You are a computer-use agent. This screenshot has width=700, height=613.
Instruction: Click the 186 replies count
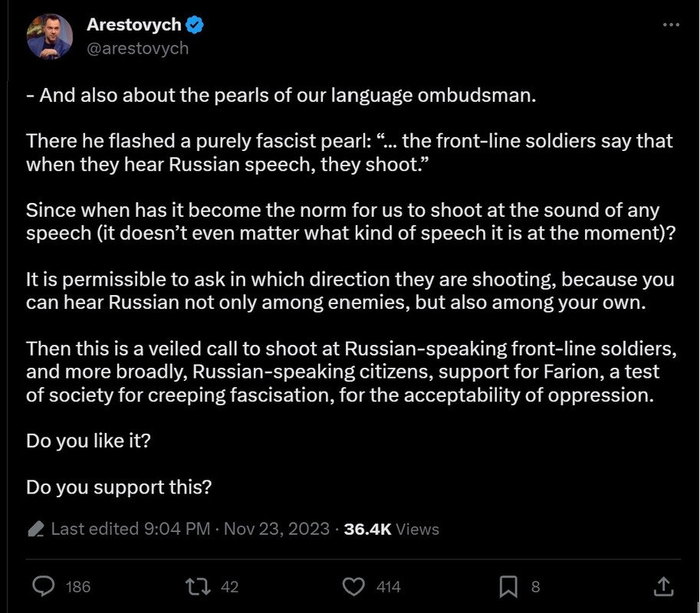click(78, 587)
